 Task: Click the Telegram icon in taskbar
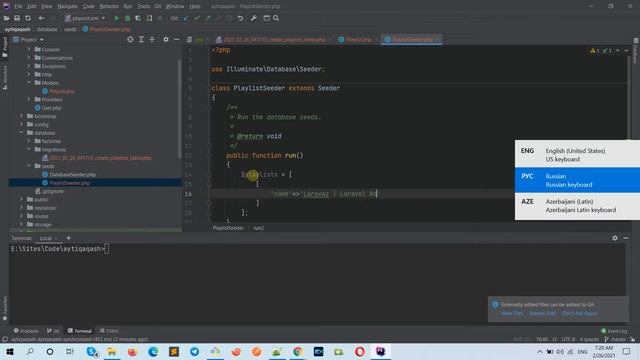point(194,351)
